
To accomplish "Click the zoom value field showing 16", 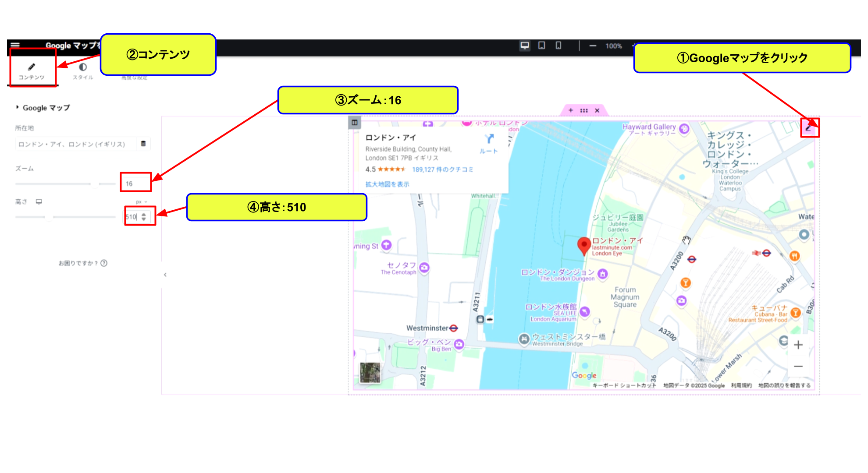I will 136,184.
